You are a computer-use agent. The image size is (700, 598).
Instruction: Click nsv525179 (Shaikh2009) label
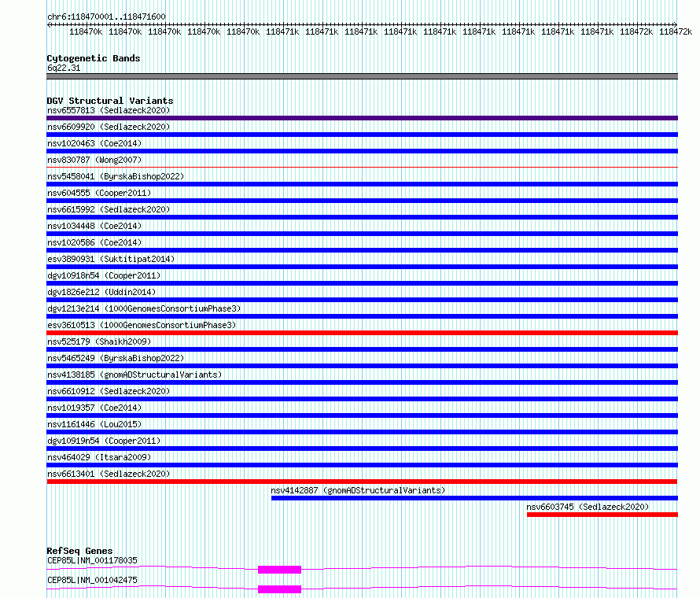(x=99, y=341)
